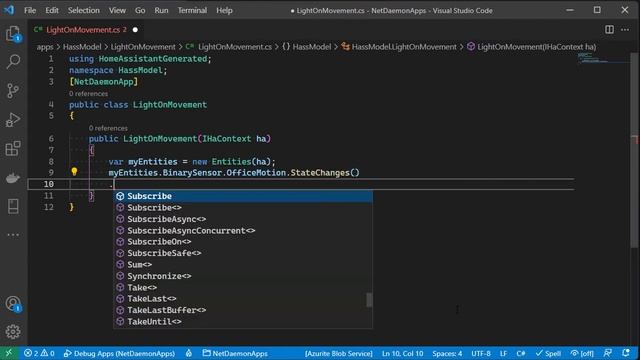
Task: Expand the HassModel folder breadcrumb
Action: click(x=82, y=47)
